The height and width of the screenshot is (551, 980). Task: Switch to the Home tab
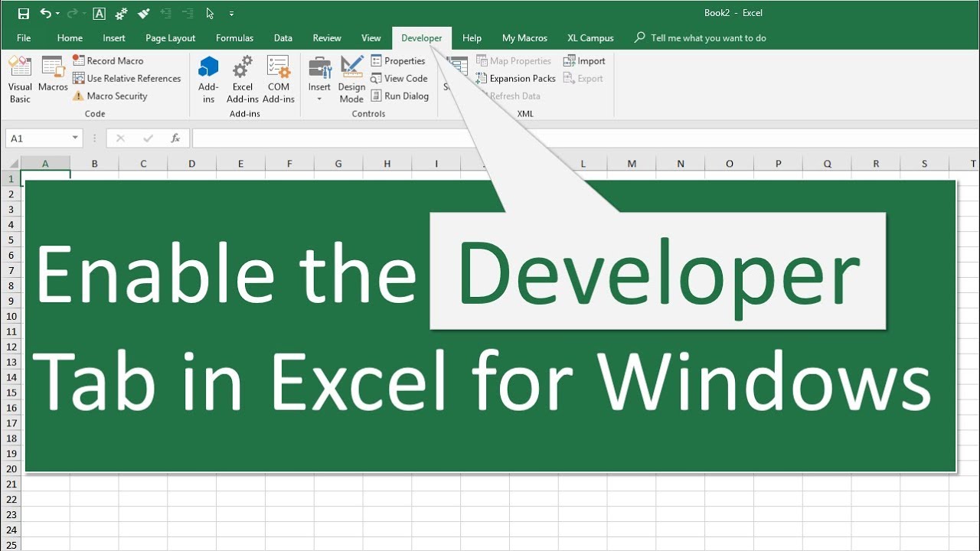point(70,37)
